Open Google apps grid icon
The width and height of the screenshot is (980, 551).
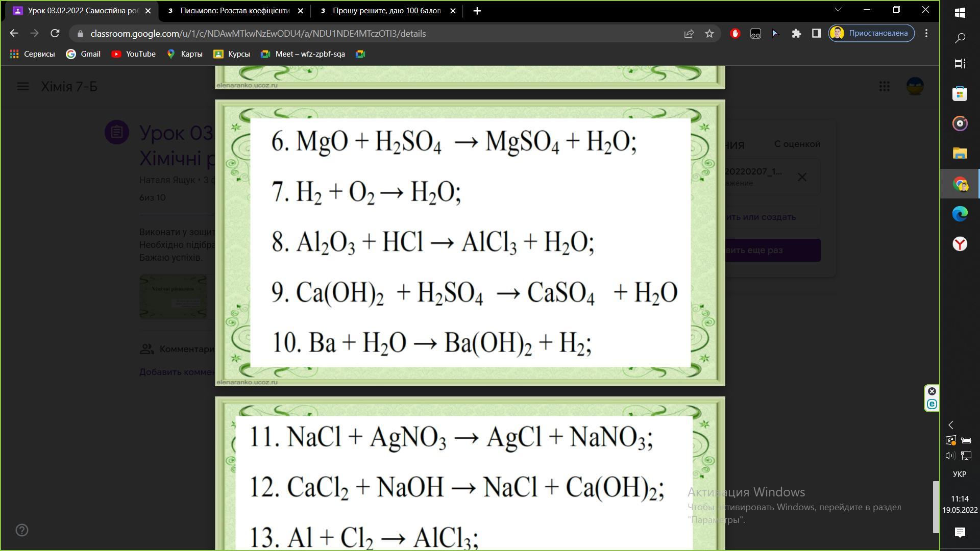tap(885, 86)
